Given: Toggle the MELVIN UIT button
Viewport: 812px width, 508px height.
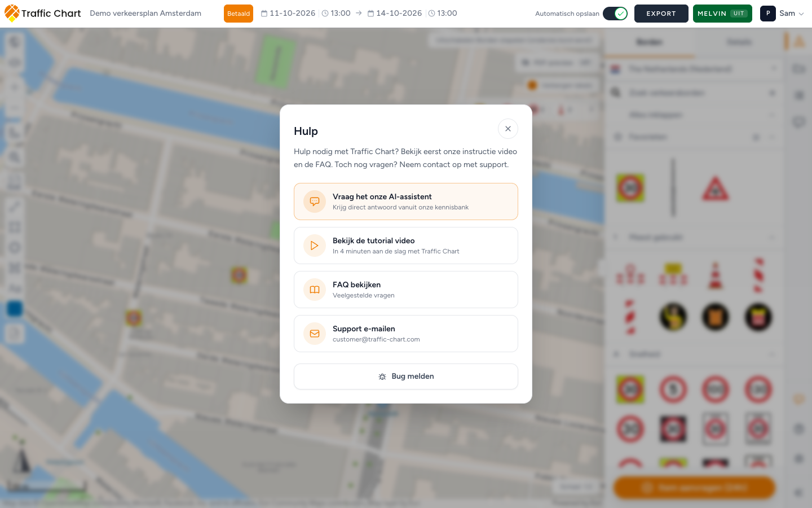Looking at the screenshot, I should 722,14.
